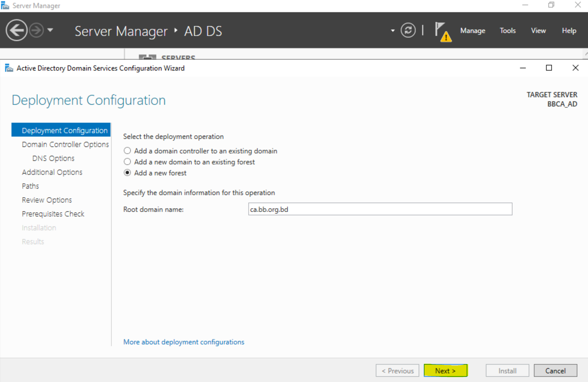The image size is (588, 382).
Task: Click the Server Manager forward arrow
Action: tap(36, 30)
